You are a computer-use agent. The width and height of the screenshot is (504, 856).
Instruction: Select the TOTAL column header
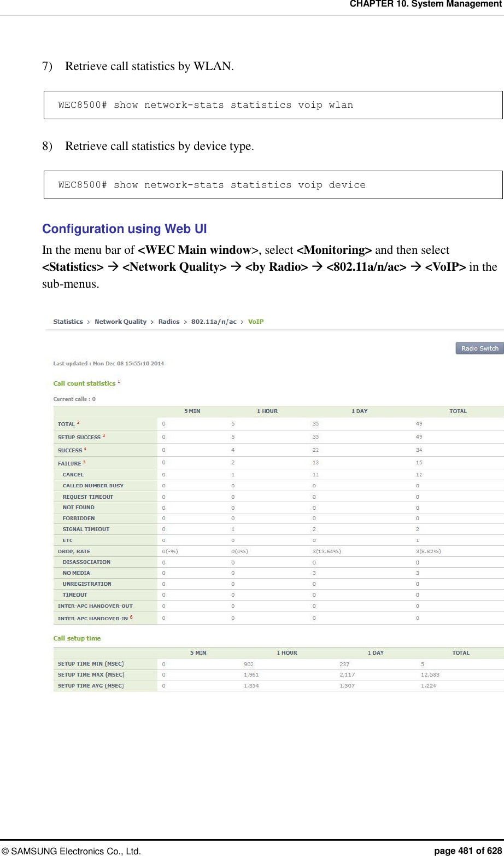click(x=458, y=411)
